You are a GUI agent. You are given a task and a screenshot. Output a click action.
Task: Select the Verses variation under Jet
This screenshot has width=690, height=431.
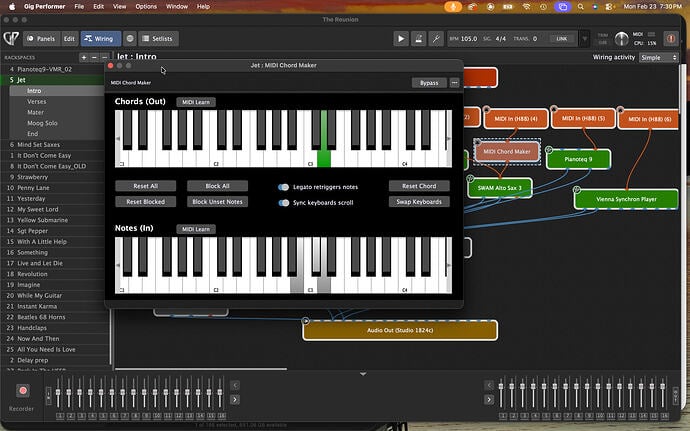click(x=37, y=101)
